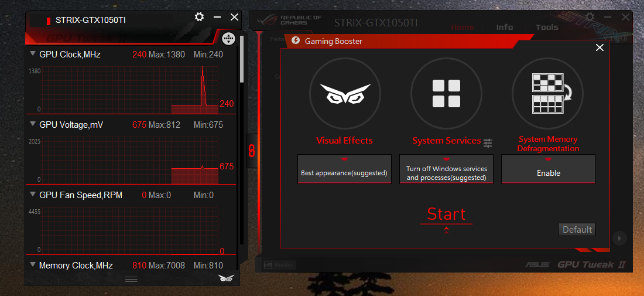The width and height of the screenshot is (644, 296).
Task: Click the Memory Defragmentation icon
Action: click(548, 93)
